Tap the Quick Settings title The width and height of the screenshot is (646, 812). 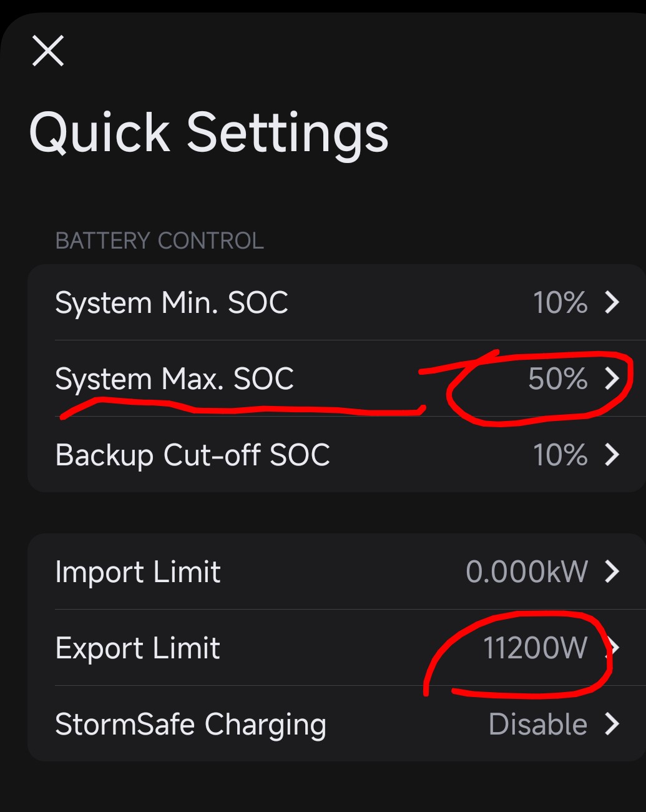208,132
